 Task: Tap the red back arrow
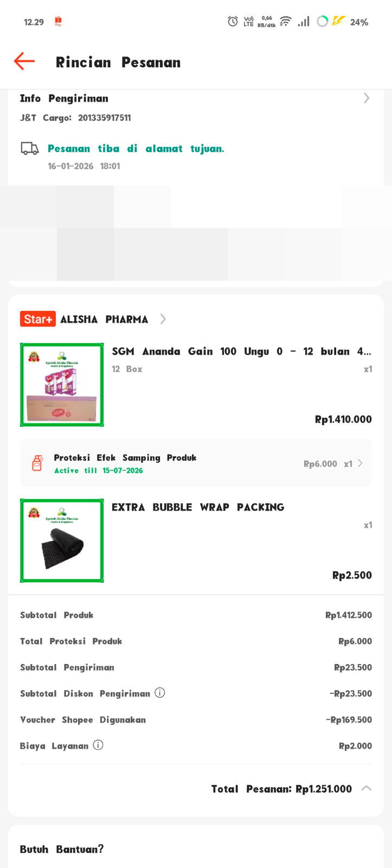point(24,61)
